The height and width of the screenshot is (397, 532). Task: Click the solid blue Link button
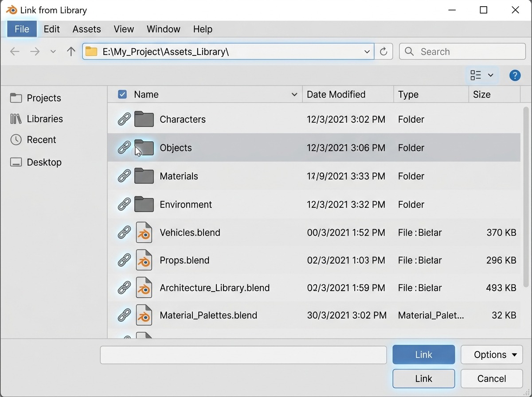(x=424, y=354)
